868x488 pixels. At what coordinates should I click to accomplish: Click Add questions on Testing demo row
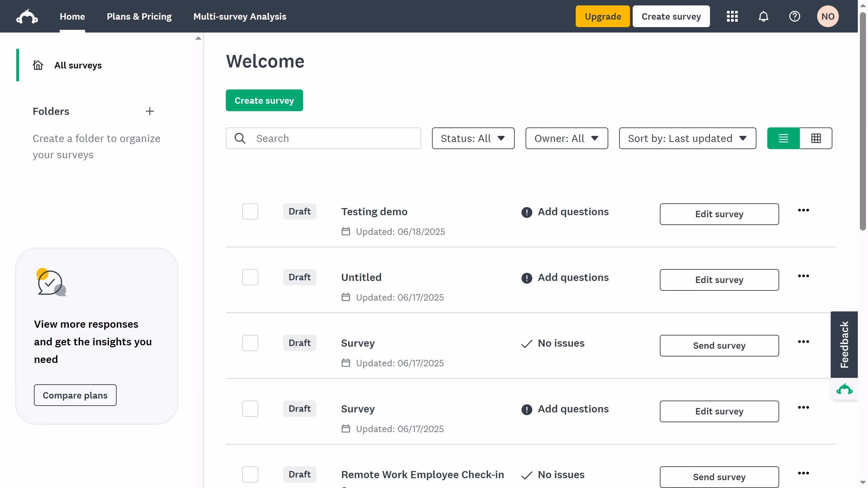[573, 211]
